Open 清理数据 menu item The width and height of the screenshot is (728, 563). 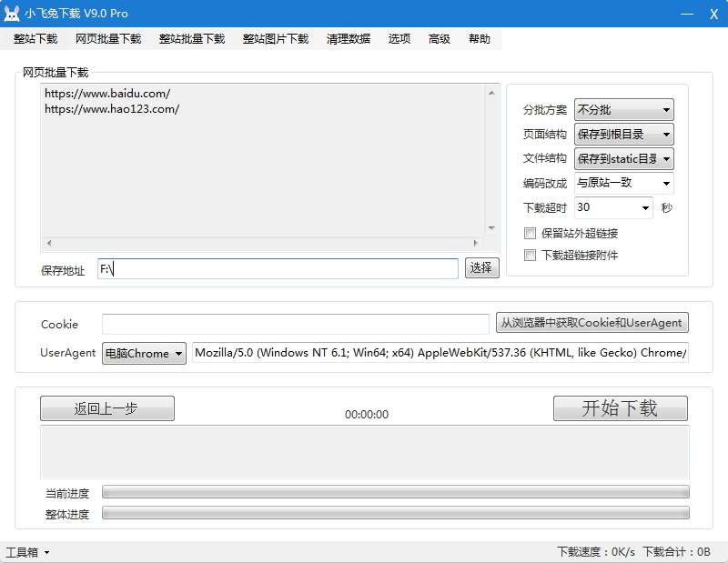click(x=349, y=39)
